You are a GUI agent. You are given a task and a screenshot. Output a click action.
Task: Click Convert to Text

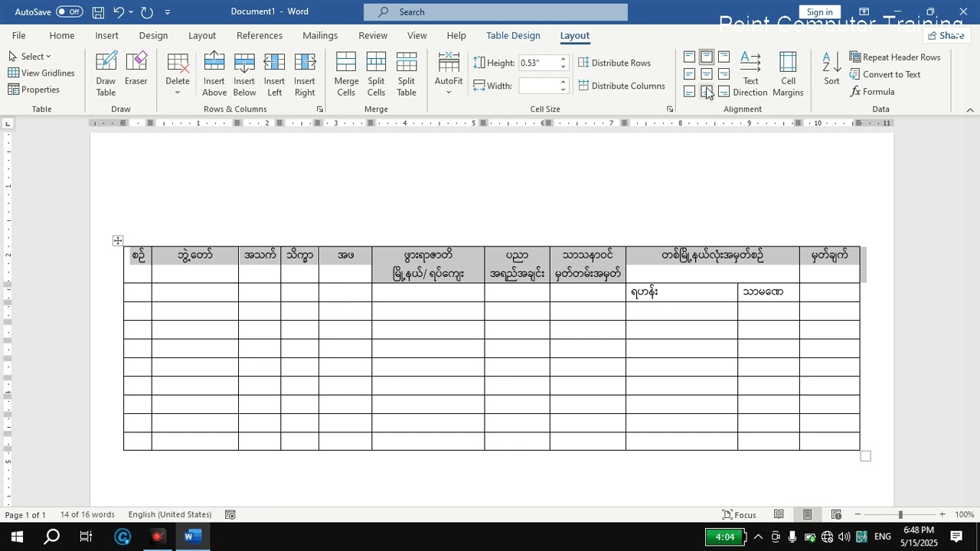coord(885,74)
